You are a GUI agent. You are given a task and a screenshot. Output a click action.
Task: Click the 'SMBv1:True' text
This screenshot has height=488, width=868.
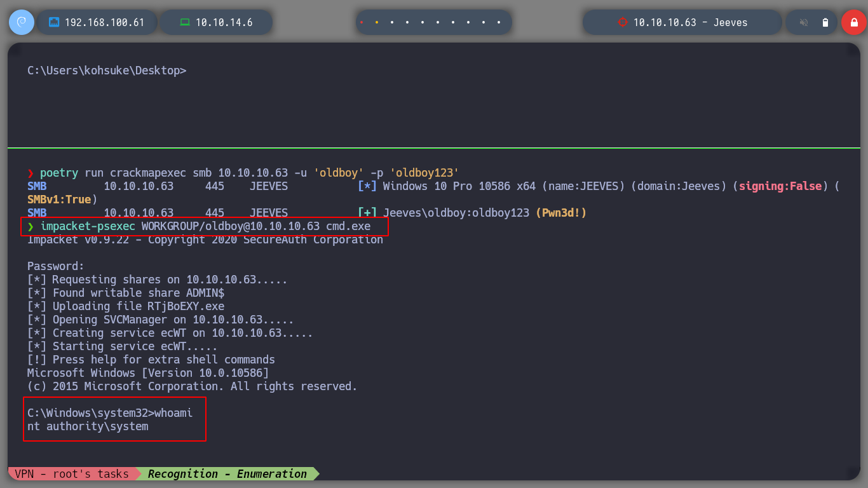[x=59, y=200]
